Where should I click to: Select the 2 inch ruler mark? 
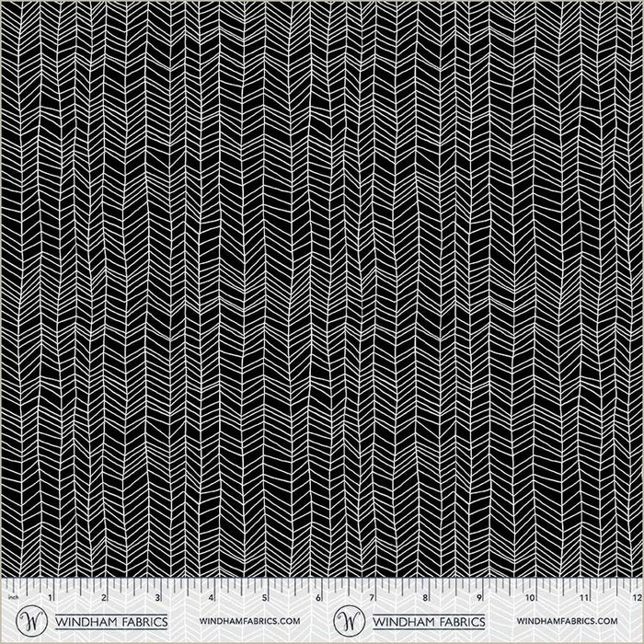pos(104,599)
